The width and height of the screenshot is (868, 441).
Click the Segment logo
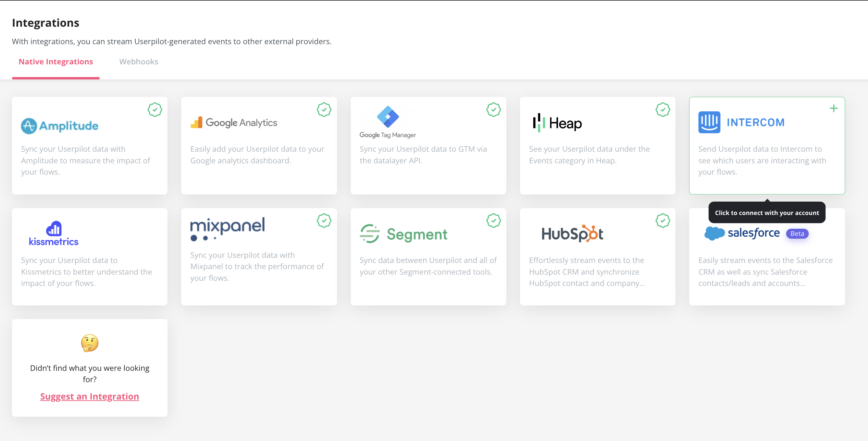(x=404, y=234)
